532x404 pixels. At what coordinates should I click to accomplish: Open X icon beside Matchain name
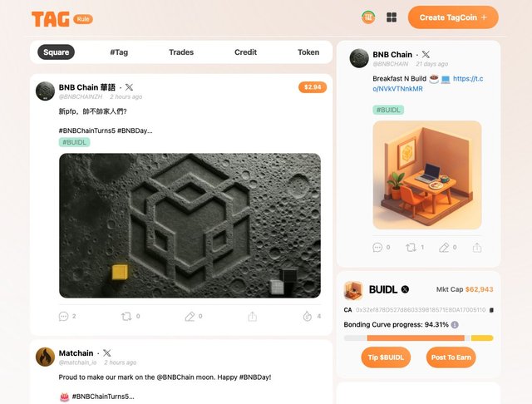click(x=106, y=353)
